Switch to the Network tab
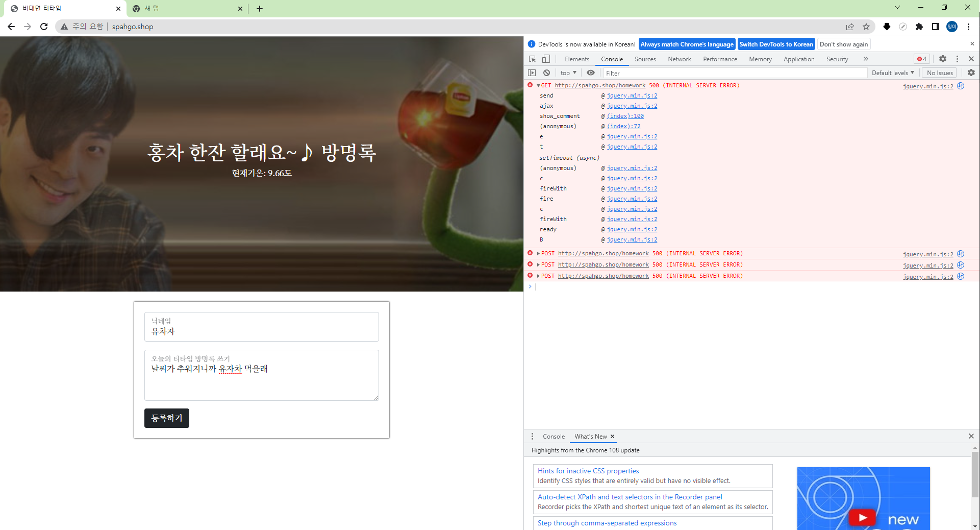Image resolution: width=980 pixels, height=530 pixels. click(680, 59)
